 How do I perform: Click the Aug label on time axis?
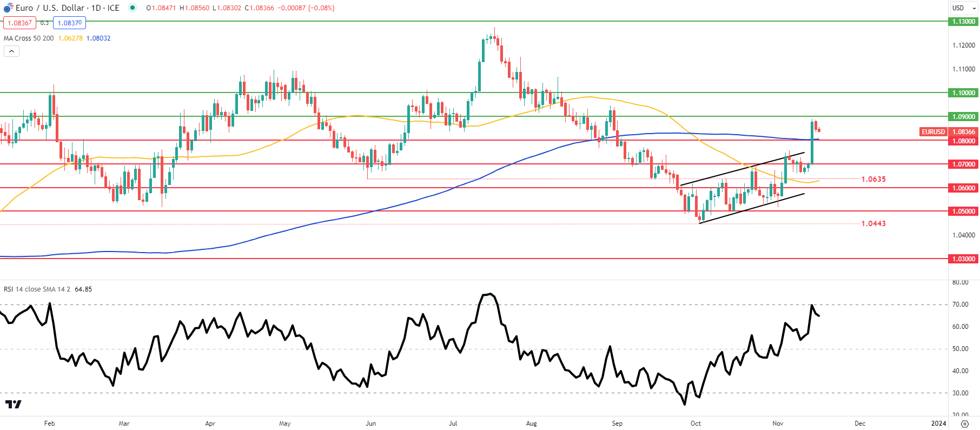[532, 424]
